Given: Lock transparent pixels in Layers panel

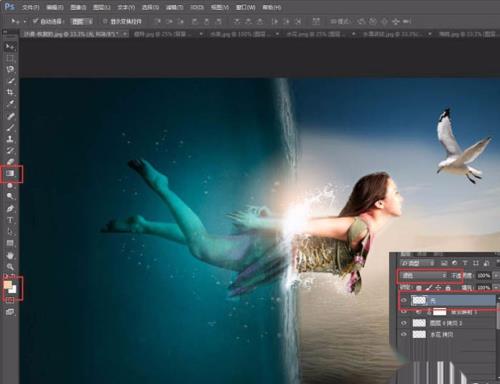Looking at the screenshot, I should [419, 287].
